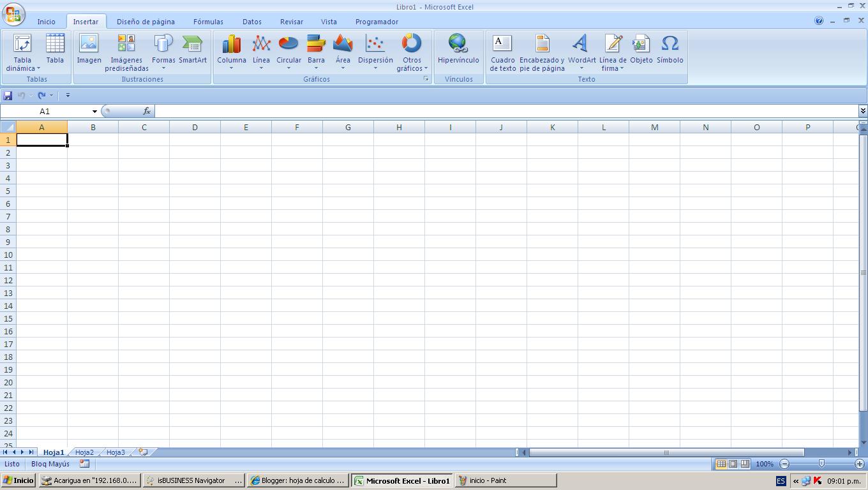This screenshot has height=490, width=868.
Task: Open the Formas shapes gallery
Action: point(163,52)
